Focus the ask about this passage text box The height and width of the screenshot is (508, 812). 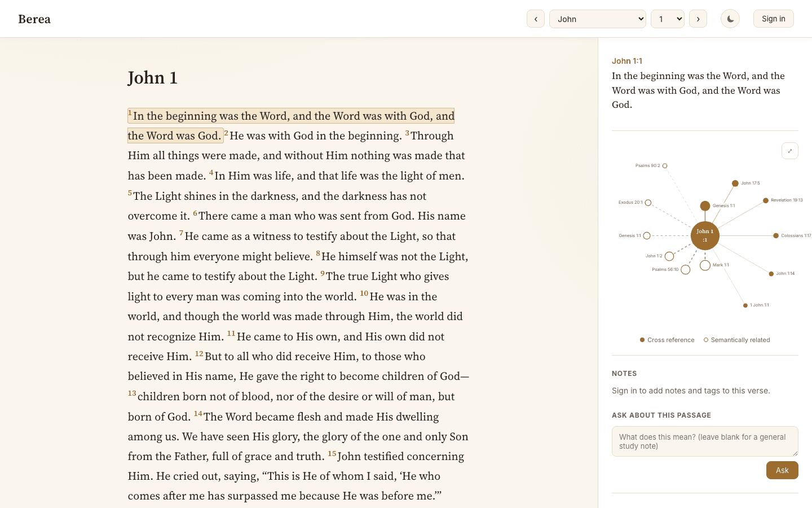click(705, 441)
